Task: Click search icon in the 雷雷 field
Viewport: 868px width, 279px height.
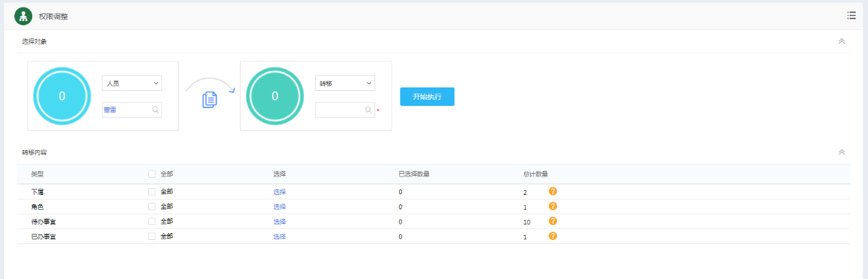Action: point(156,109)
